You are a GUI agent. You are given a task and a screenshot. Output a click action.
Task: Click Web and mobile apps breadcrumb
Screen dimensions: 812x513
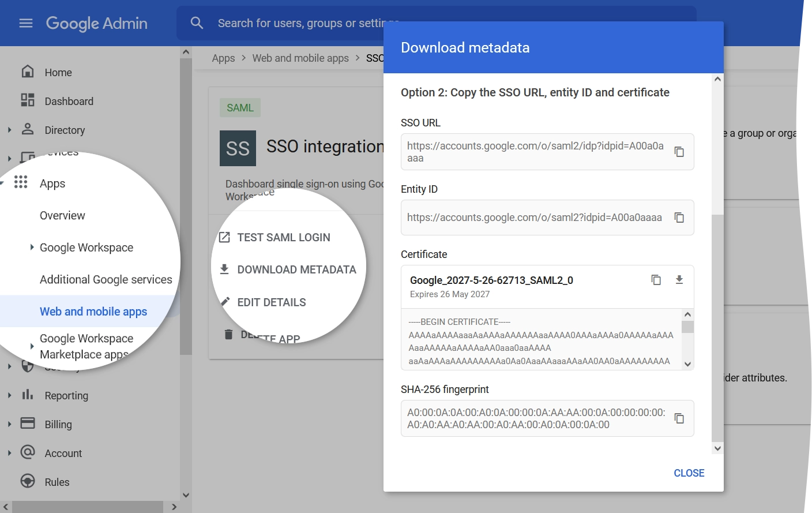coord(300,58)
